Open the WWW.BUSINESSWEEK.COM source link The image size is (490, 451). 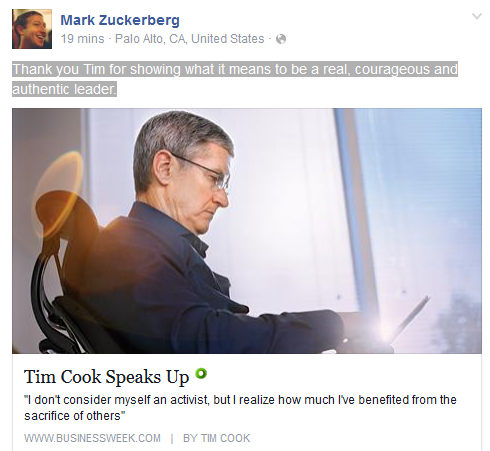[x=92, y=438]
